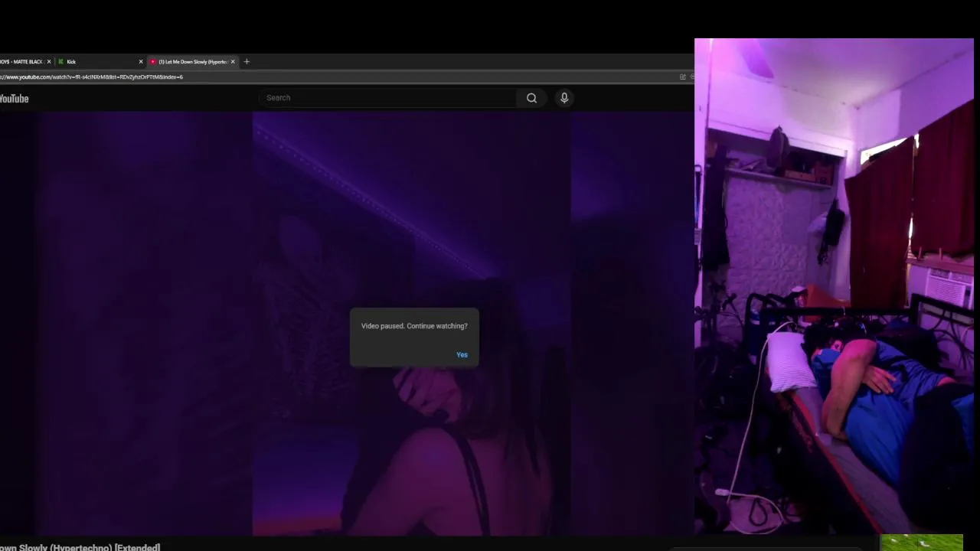Click the webcam overlay feed
Viewport: 980px width, 551px height.
coord(834,286)
